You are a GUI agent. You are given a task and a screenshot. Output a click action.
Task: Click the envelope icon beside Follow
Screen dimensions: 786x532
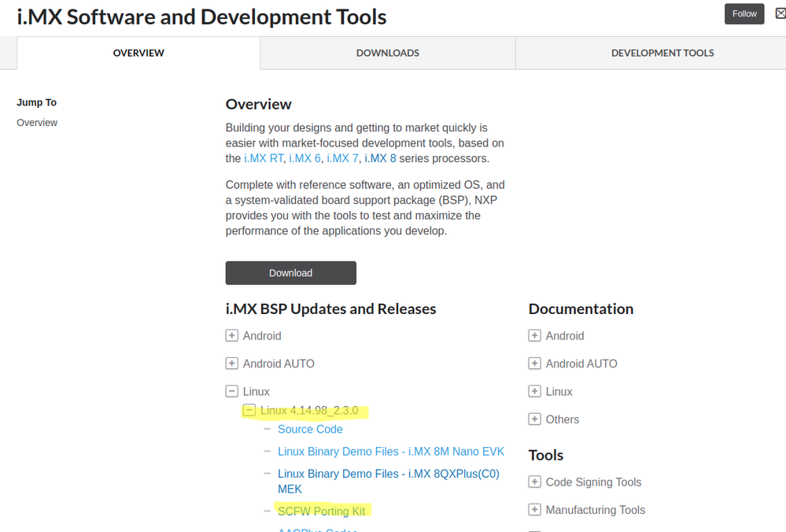pos(779,13)
